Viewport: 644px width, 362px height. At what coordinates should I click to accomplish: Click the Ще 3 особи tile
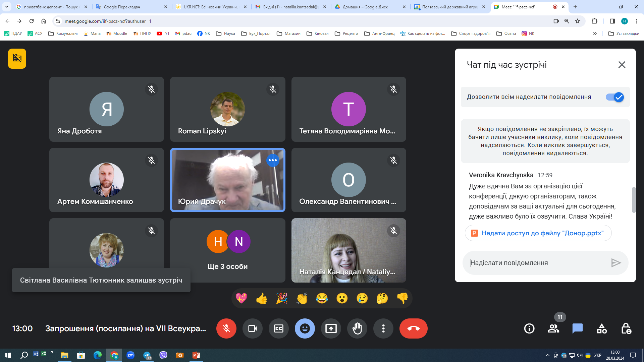click(228, 250)
